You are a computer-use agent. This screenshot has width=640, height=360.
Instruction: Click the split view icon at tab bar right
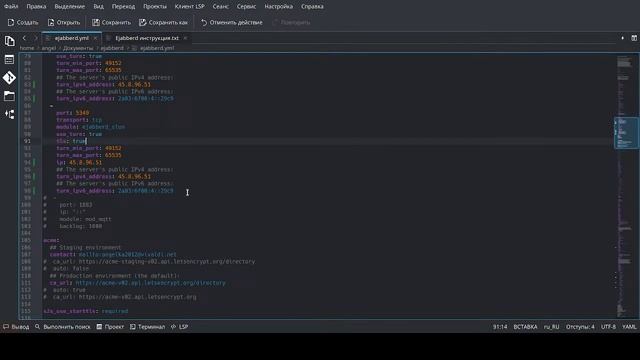(x=634, y=38)
